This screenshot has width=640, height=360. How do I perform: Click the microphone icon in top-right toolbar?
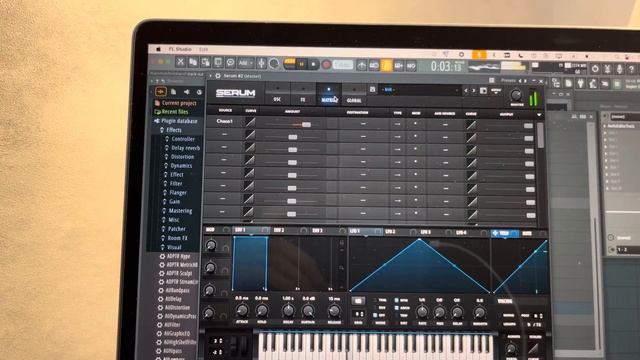point(619,69)
